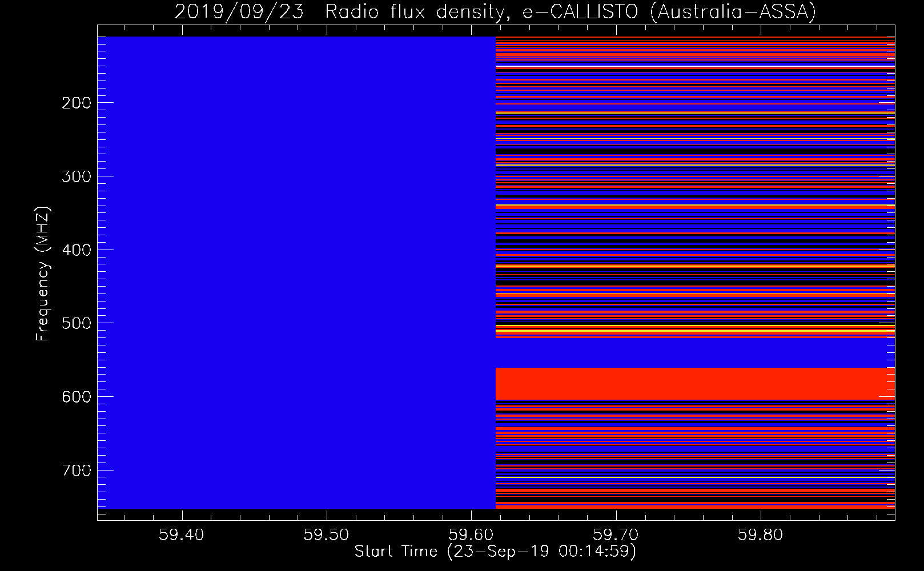Click the 'Frequency (MHZ)' axis label
This screenshot has width=924, height=571.
pyautogui.click(x=43, y=274)
